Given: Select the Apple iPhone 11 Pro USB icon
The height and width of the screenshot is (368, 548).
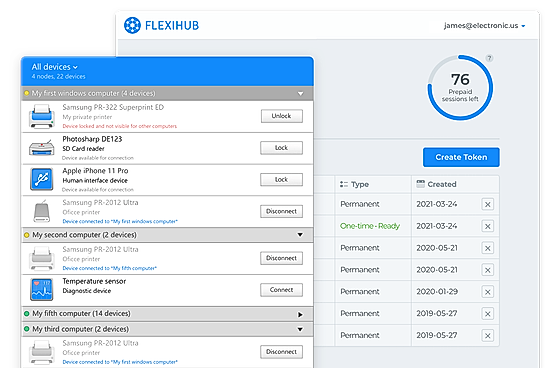Looking at the screenshot, I should pos(42,179).
